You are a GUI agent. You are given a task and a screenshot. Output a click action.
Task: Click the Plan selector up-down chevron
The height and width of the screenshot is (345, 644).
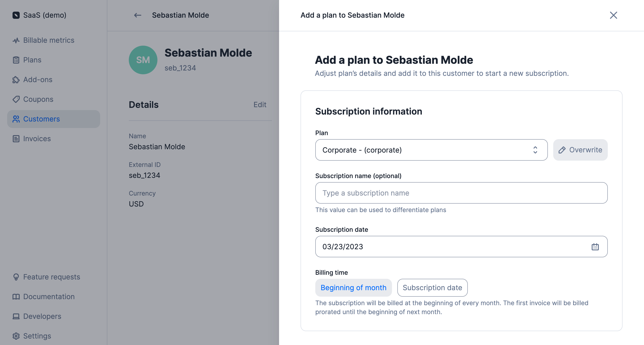coord(535,150)
